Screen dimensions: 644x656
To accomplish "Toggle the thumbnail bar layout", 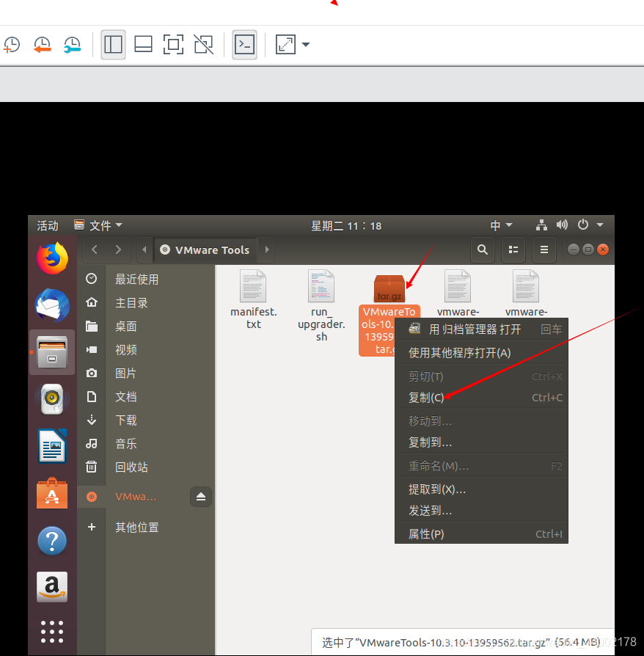I will 143,45.
